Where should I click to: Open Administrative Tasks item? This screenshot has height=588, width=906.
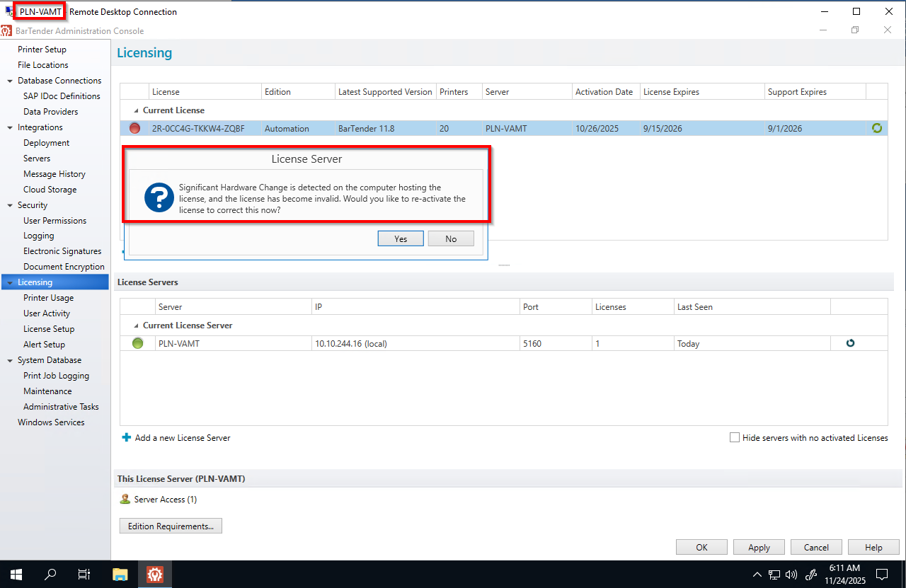[x=61, y=407]
